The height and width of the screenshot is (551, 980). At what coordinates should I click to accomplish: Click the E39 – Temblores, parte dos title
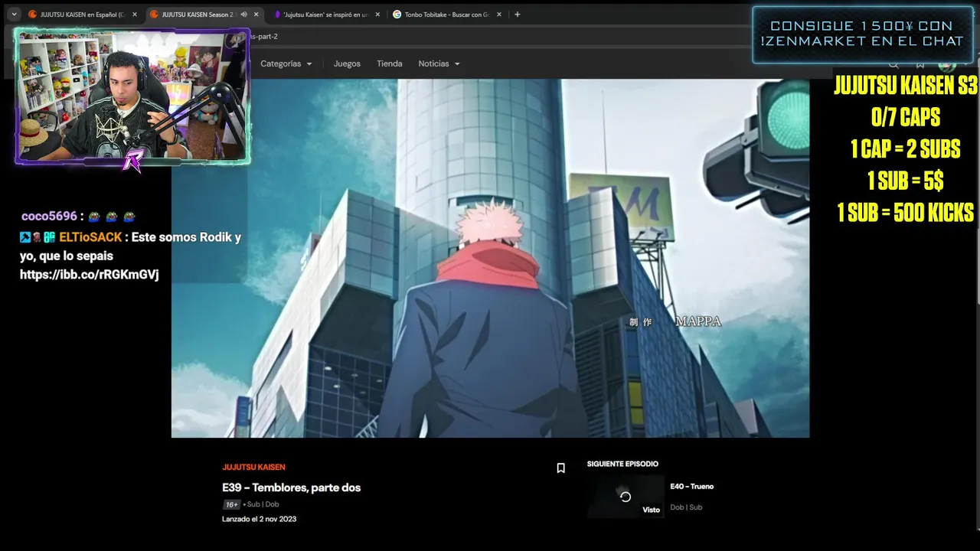[x=291, y=487]
